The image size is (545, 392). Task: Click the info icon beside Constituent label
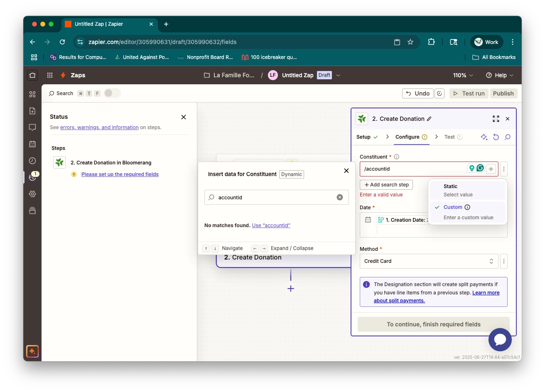pos(396,157)
